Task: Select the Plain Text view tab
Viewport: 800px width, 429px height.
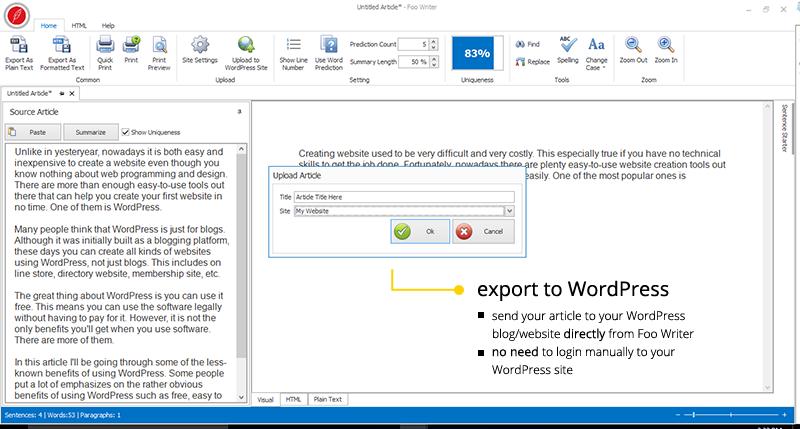Action: [329, 399]
